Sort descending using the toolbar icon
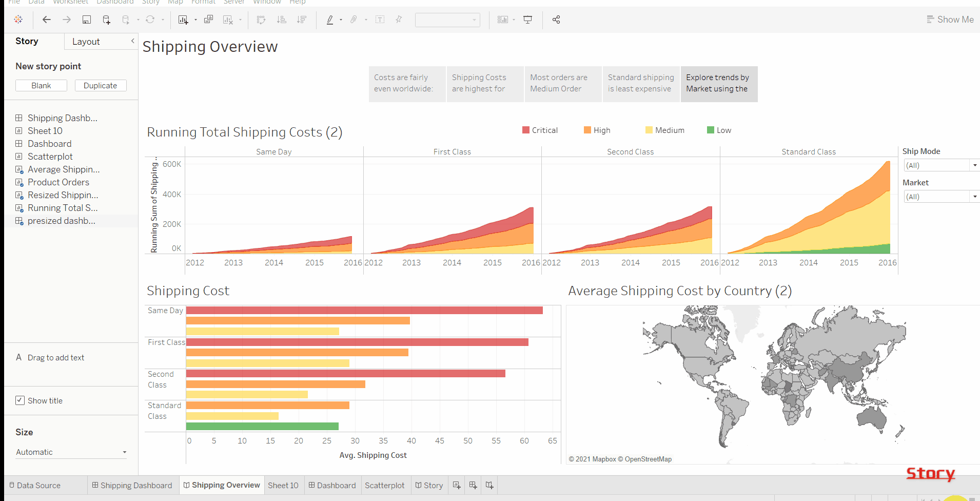Screen dimensions: 980x501 click(x=302, y=20)
